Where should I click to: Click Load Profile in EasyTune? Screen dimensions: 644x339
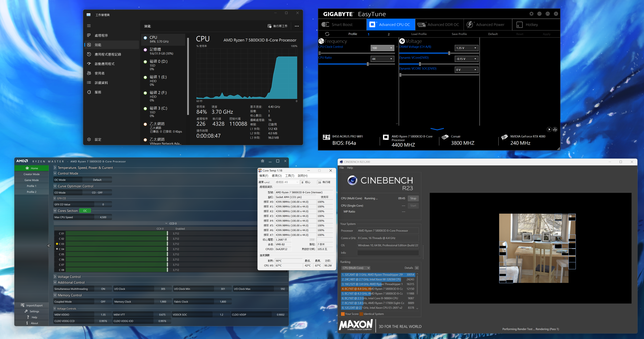tap(419, 34)
